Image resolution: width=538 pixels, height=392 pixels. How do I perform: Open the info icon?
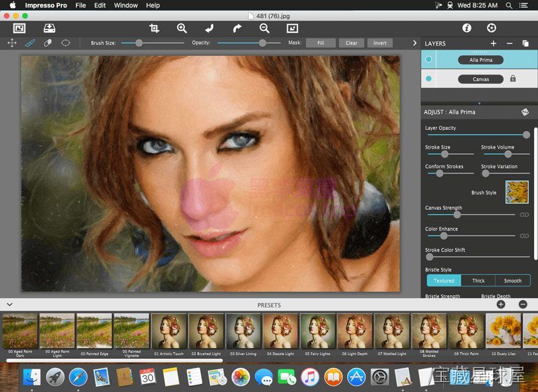(467, 28)
